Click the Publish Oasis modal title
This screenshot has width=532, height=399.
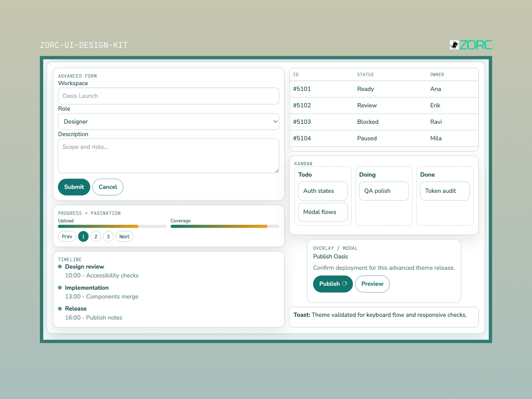tap(331, 256)
